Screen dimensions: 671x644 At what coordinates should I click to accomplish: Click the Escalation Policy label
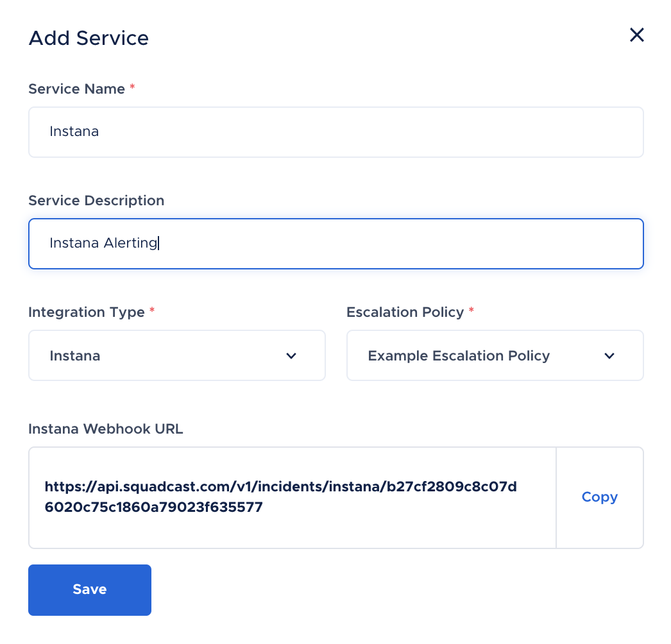[405, 312]
